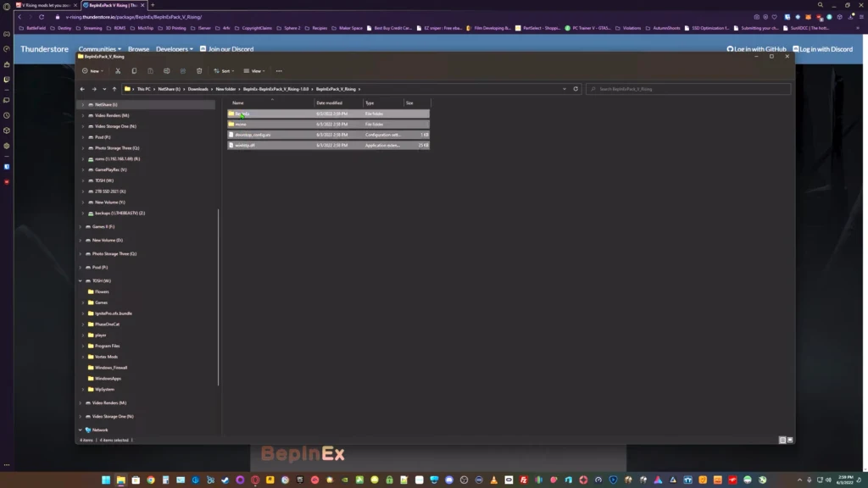This screenshot has height=488, width=868.
Task: Open Developers menu on Thunderstore
Action: (x=175, y=49)
